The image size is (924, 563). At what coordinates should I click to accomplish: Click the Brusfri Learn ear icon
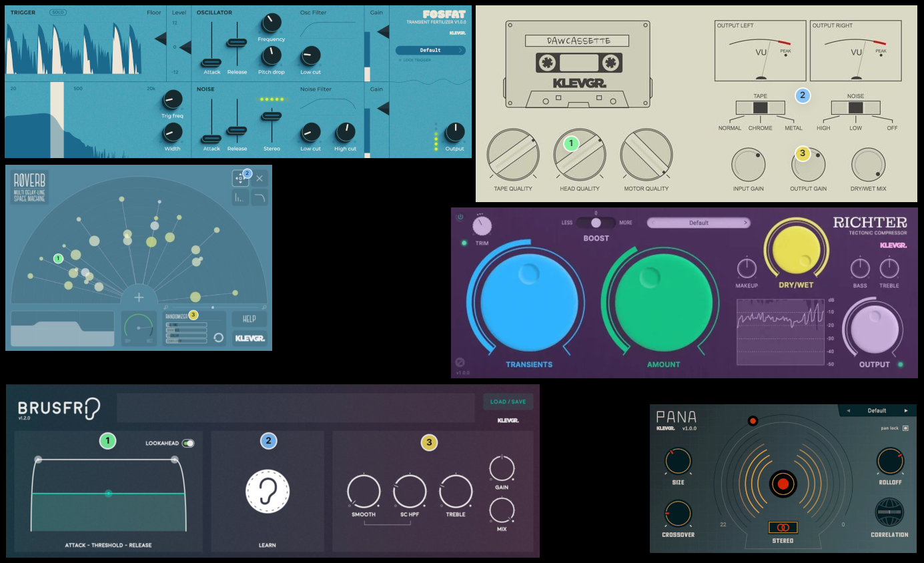point(268,492)
